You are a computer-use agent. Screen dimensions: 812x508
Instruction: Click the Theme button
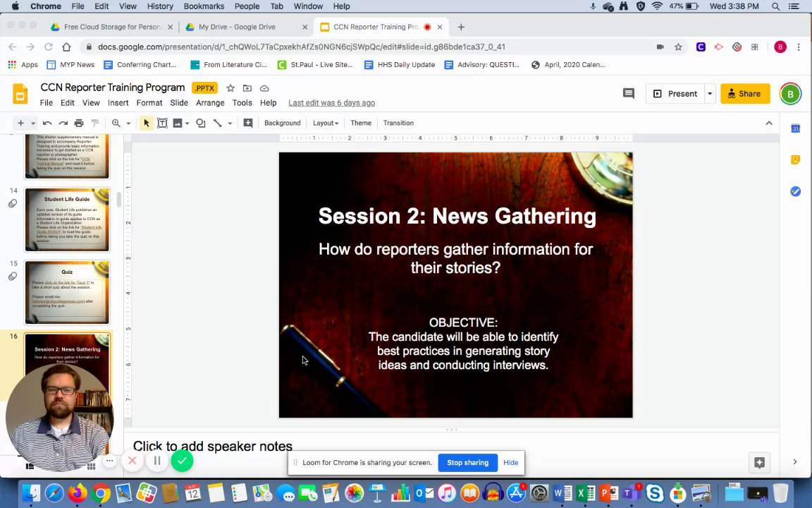[360, 123]
